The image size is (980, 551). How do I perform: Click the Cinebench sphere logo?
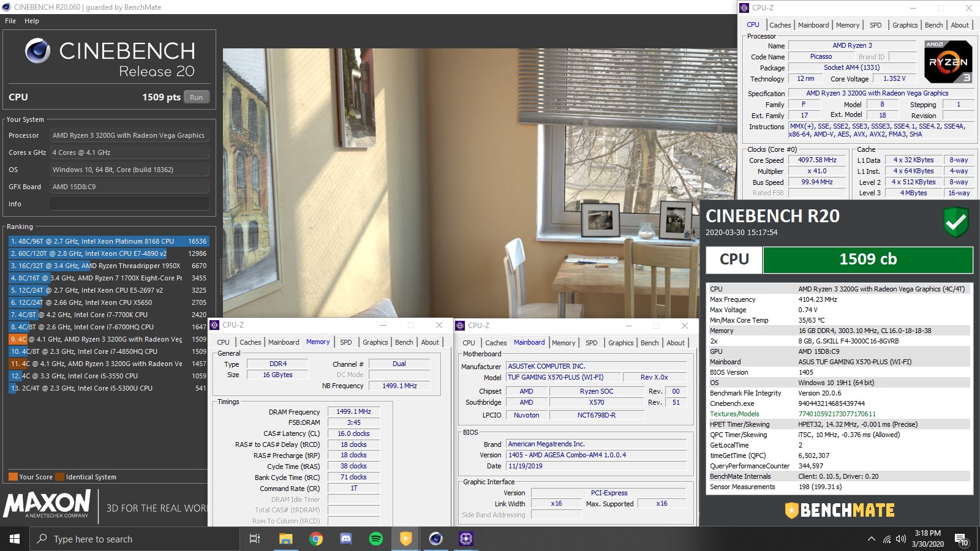[37, 51]
